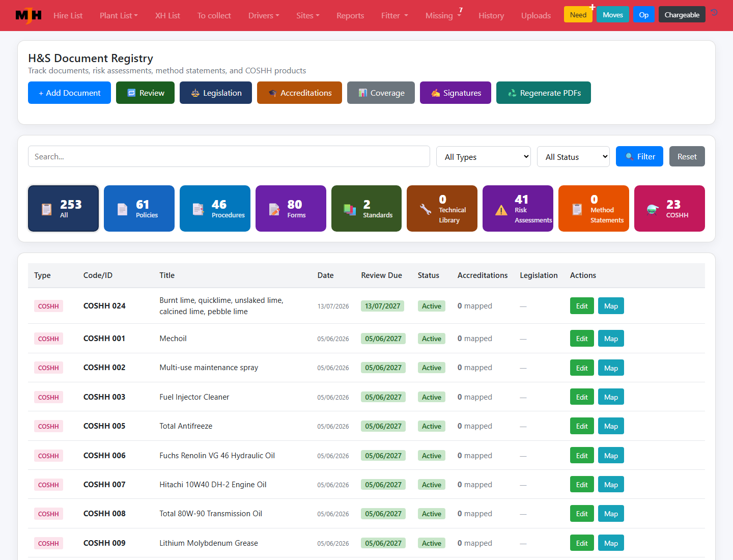The image size is (733, 560).
Task: Open the Standards books card
Action: coord(366,209)
